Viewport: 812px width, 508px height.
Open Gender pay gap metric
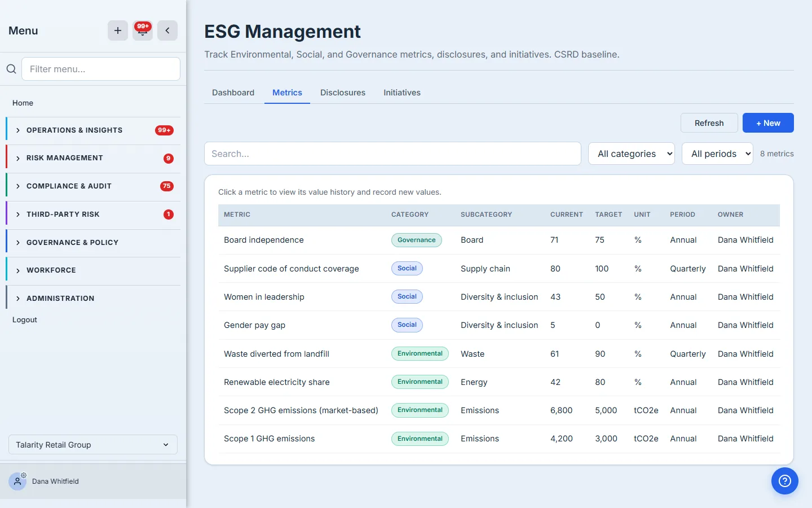[x=499, y=325]
